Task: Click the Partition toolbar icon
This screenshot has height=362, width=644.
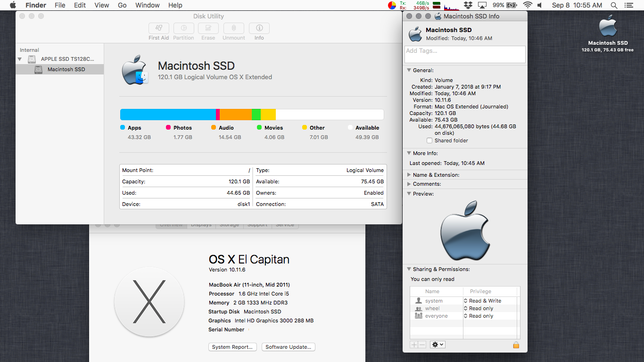Action: 183,28
